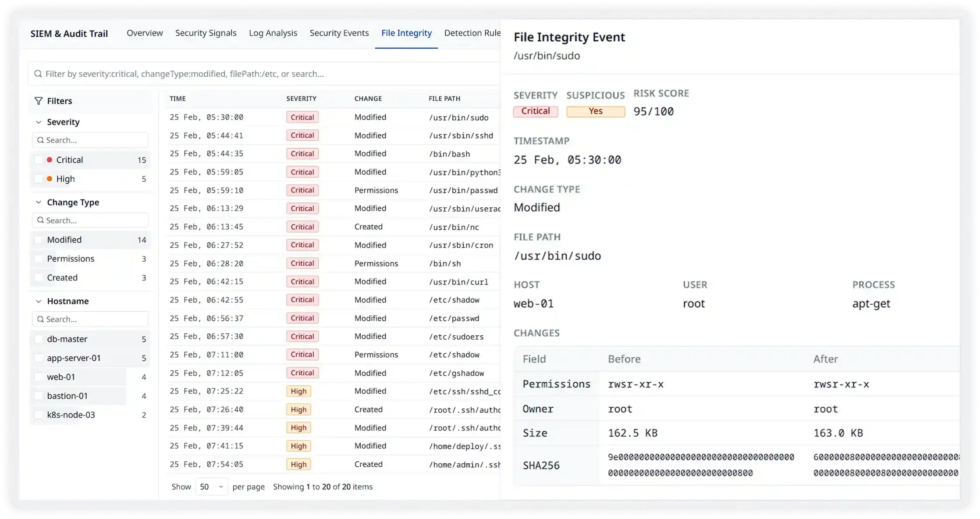Click the magnifier icon in the Hostname search

(x=41, y=319)
